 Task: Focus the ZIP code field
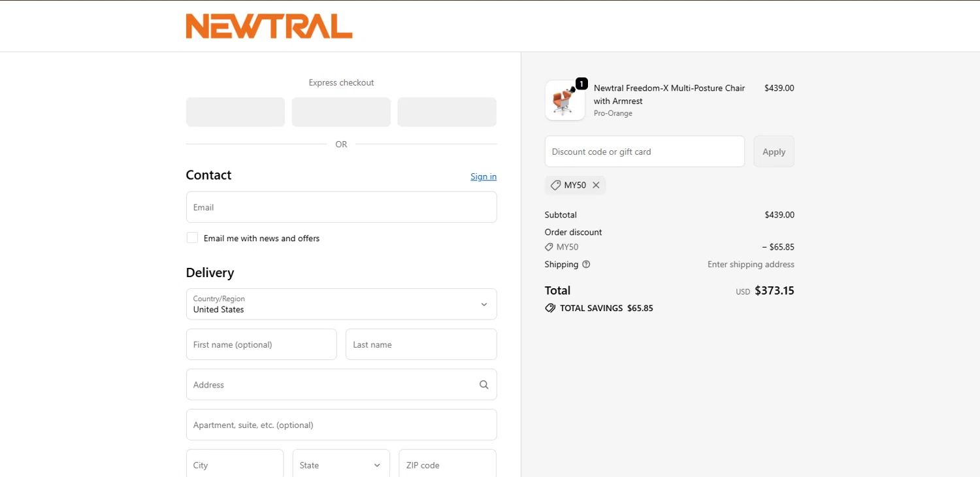click(x=448, y=465)
